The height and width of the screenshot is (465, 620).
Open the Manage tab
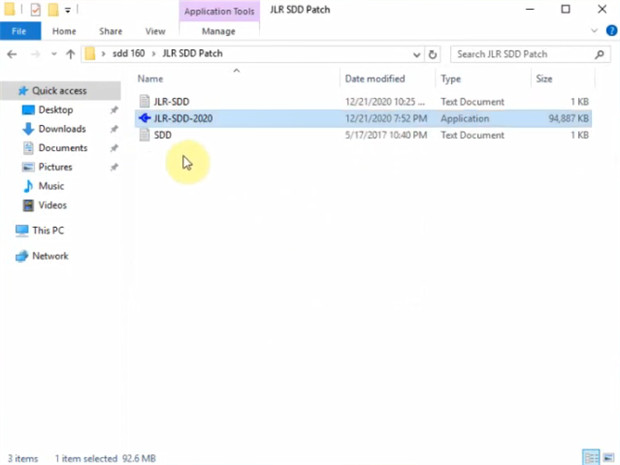218,31
